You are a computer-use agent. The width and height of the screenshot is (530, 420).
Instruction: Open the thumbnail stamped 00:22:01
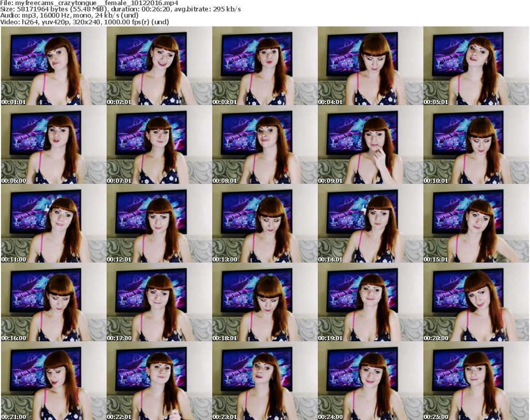point(159,381)
